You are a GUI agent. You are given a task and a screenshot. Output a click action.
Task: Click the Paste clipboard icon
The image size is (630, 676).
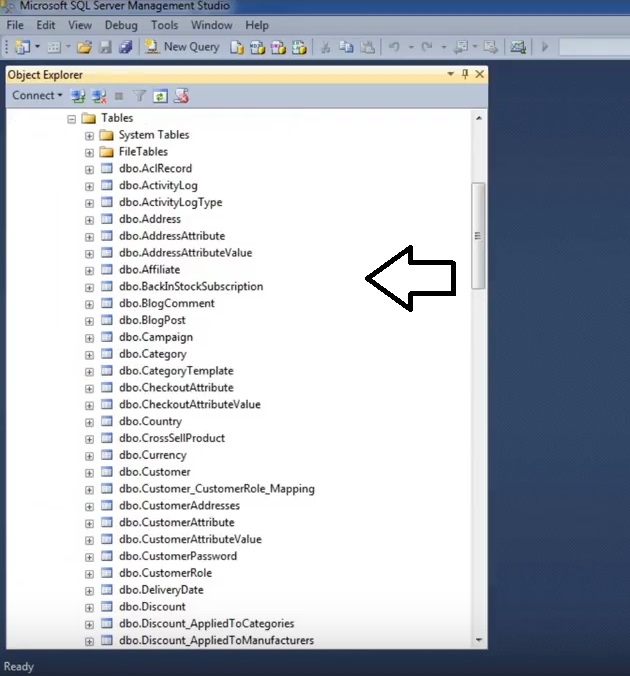click(x=367, y=47)
